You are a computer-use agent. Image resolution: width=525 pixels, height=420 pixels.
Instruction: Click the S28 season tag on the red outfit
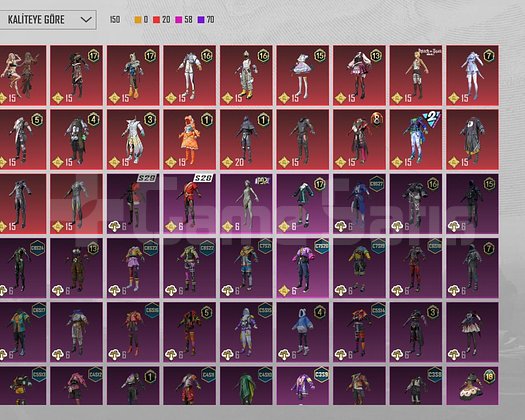pyautogui.click(x=204, y=178)
